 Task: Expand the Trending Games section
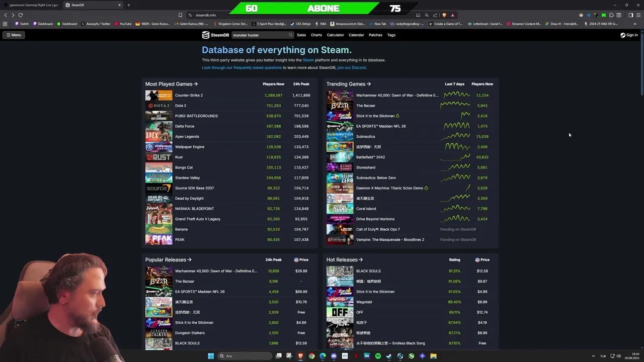[x=349, y=84]
